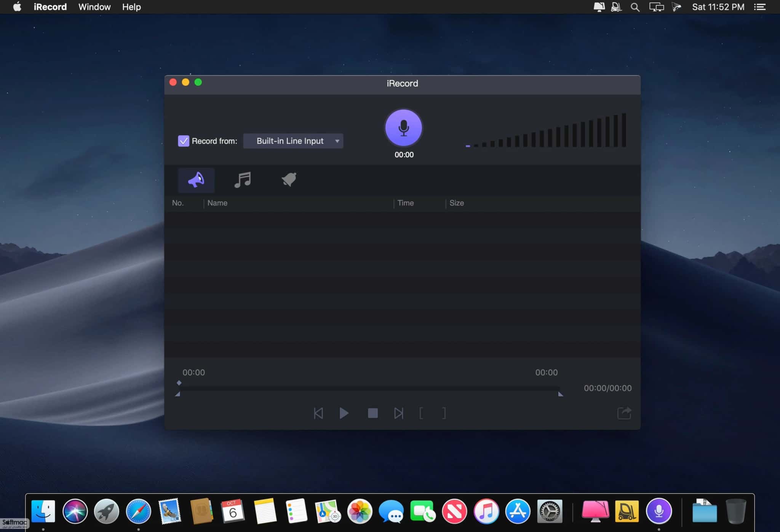This screenshot has height=532, width=780.
Task: Open Photos in the Dock
Action: click(x=360, y=511)
